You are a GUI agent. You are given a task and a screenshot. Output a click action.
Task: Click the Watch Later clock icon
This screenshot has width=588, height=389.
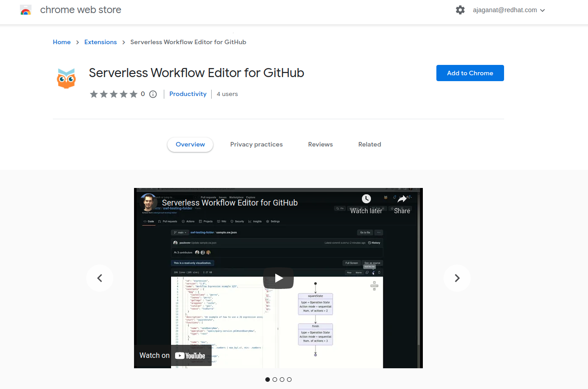click(x=366, y=199)
